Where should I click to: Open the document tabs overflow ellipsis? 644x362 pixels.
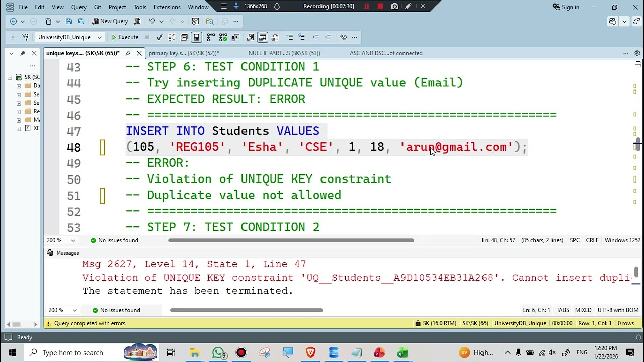tap(626, 53)
